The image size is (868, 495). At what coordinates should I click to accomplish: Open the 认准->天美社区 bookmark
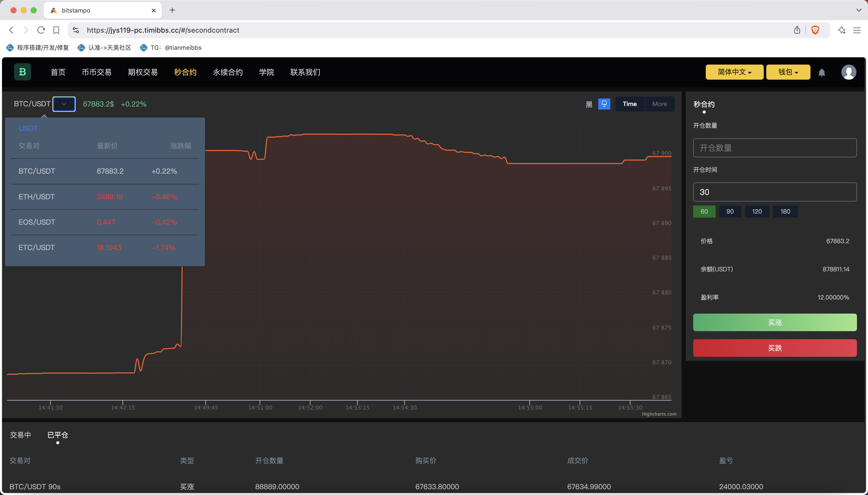[104, 47]
